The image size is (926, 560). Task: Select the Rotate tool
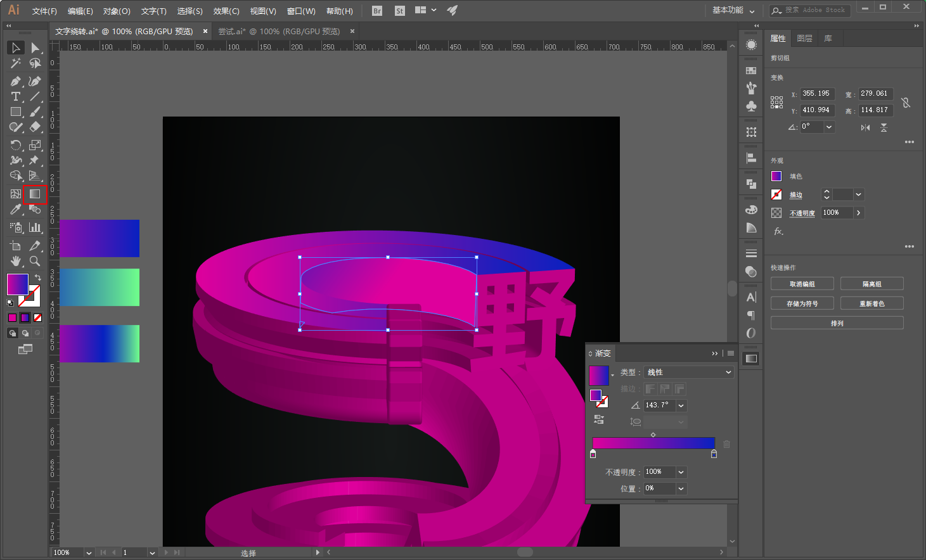pos(16,146)
